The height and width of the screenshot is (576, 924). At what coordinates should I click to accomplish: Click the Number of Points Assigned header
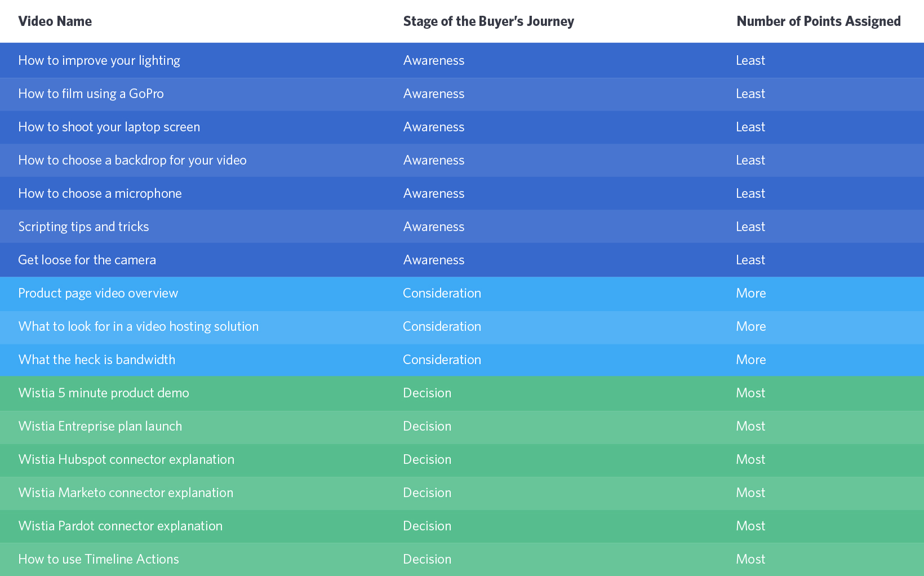pyautogui.click(x=819, y=21)
